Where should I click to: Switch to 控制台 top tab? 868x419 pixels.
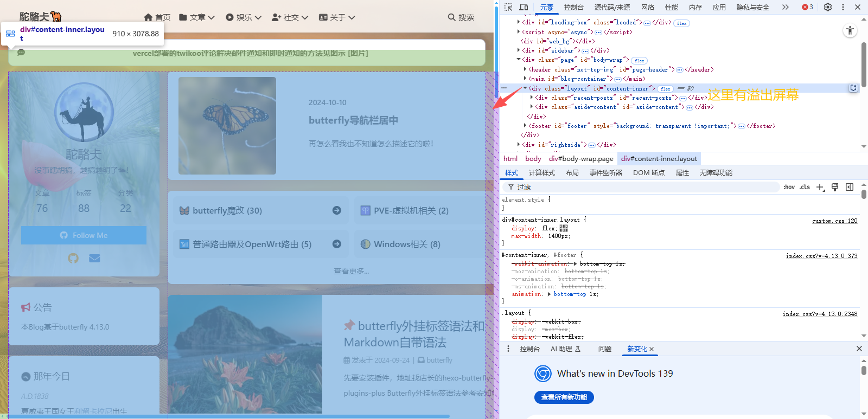pos(573,7)
